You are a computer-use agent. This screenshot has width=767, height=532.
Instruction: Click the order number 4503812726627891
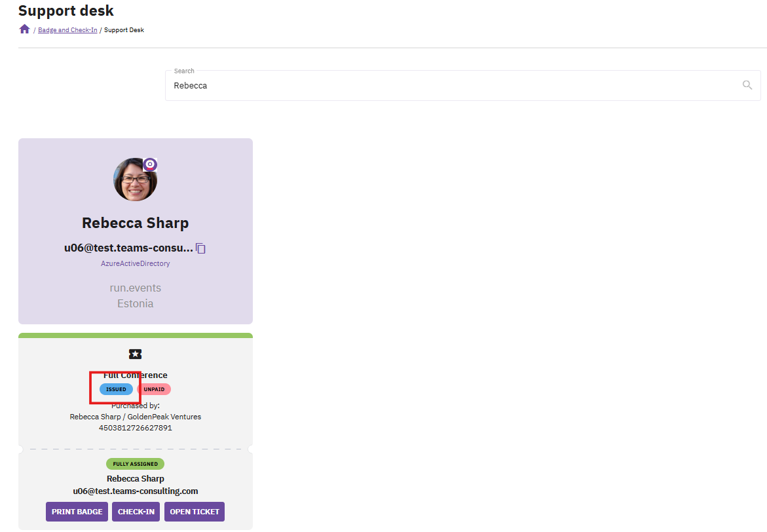[135, 428]
